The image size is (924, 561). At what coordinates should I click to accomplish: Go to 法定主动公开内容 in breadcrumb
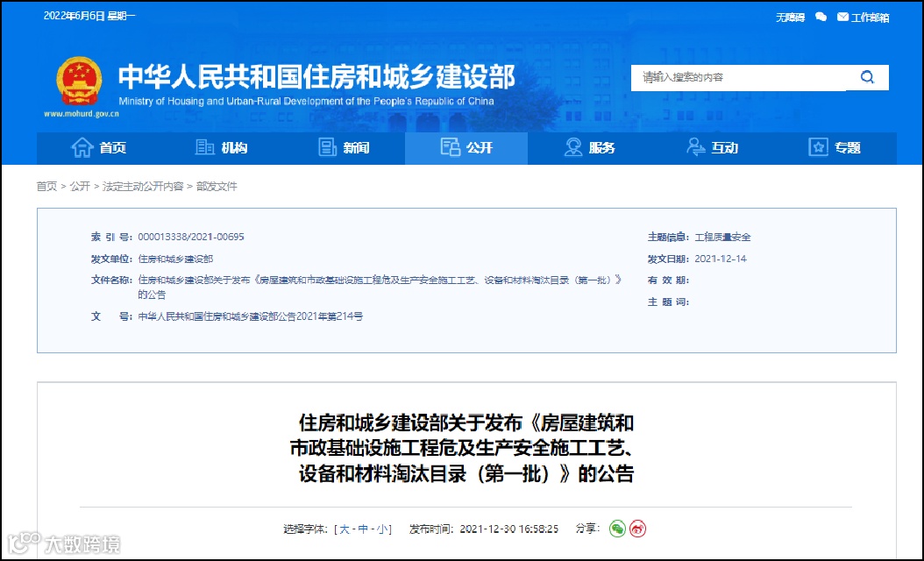143,186
